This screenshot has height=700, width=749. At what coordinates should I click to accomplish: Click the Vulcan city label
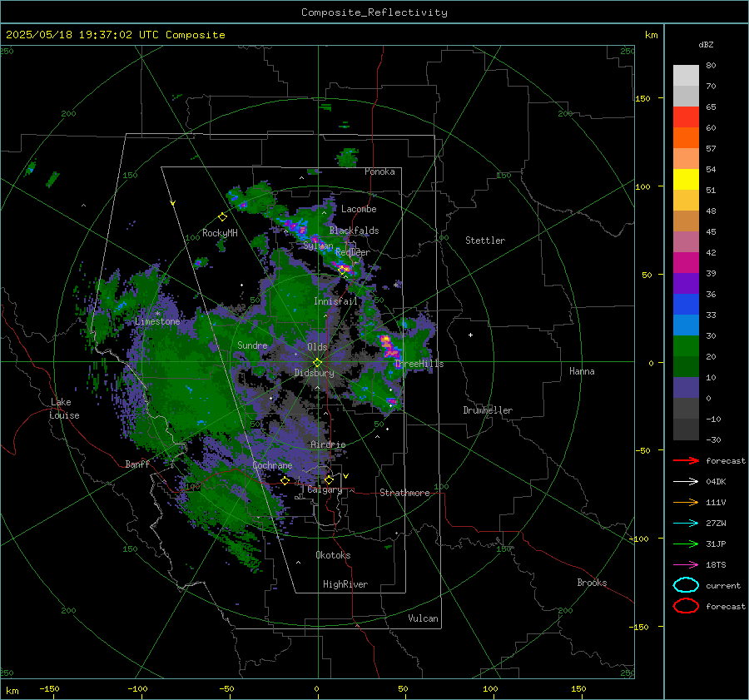(423, 618)
